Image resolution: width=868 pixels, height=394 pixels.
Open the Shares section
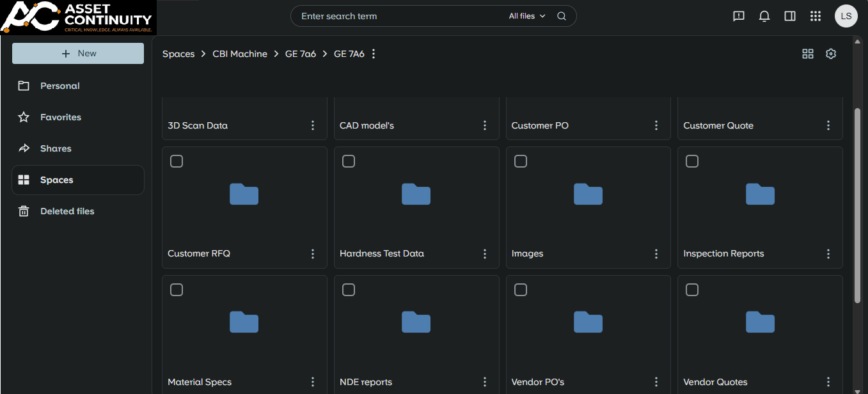[78, 148]
